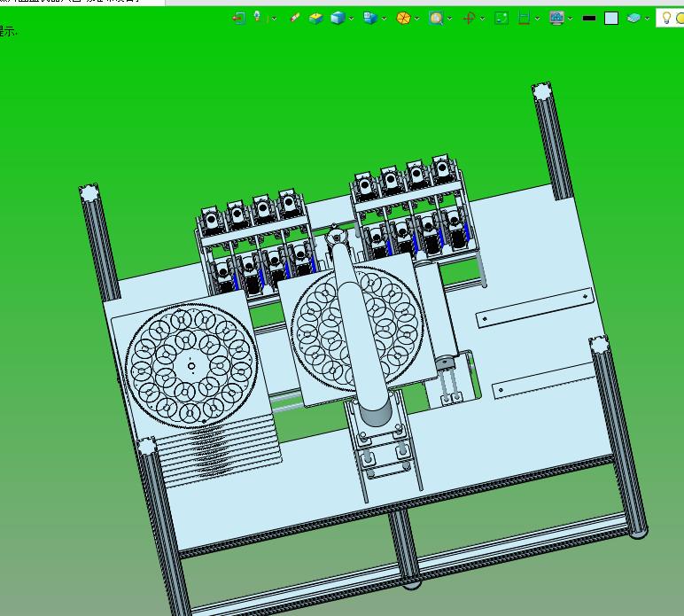The height and width of the screenshot is (616, 684).
Task: Click the teal layer slab icon
Action: pyautogui.click(x=633, y=18)
